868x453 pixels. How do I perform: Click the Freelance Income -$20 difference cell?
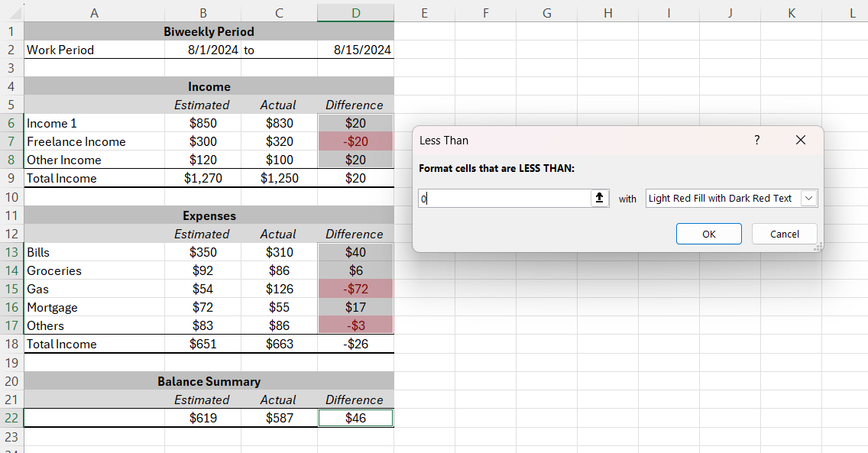click(x=355, y=141)
